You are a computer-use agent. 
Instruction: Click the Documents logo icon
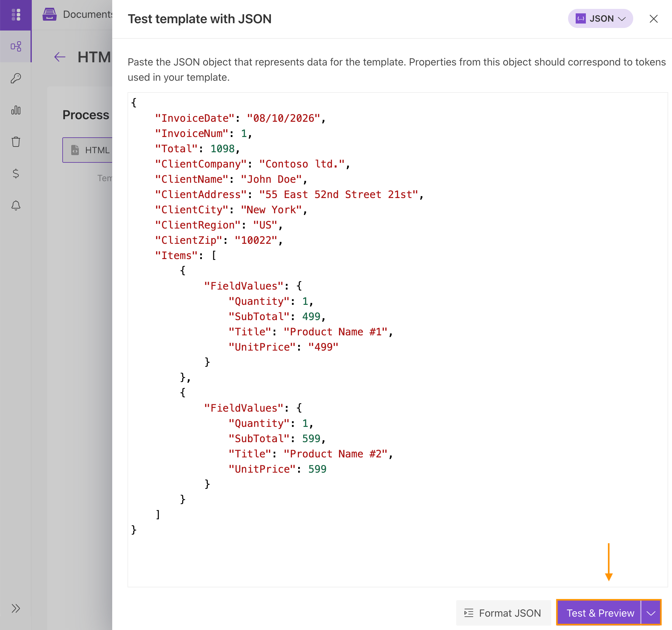pos(49,14)
